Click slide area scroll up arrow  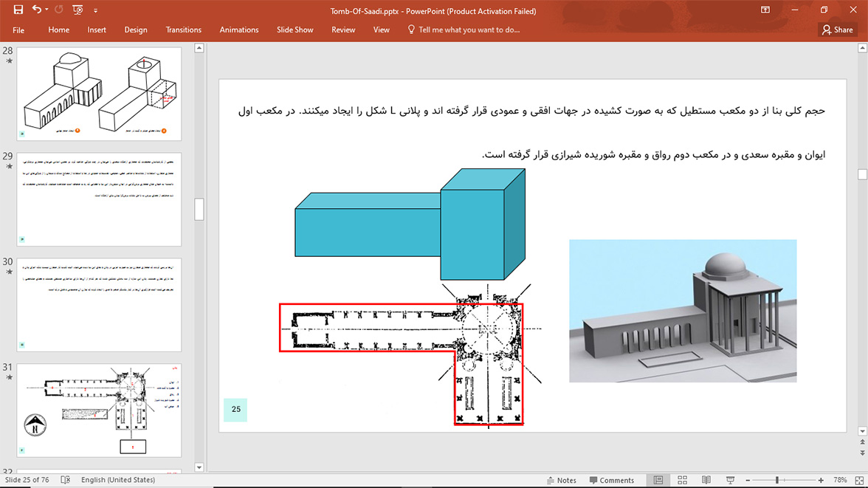coord(862,48)
